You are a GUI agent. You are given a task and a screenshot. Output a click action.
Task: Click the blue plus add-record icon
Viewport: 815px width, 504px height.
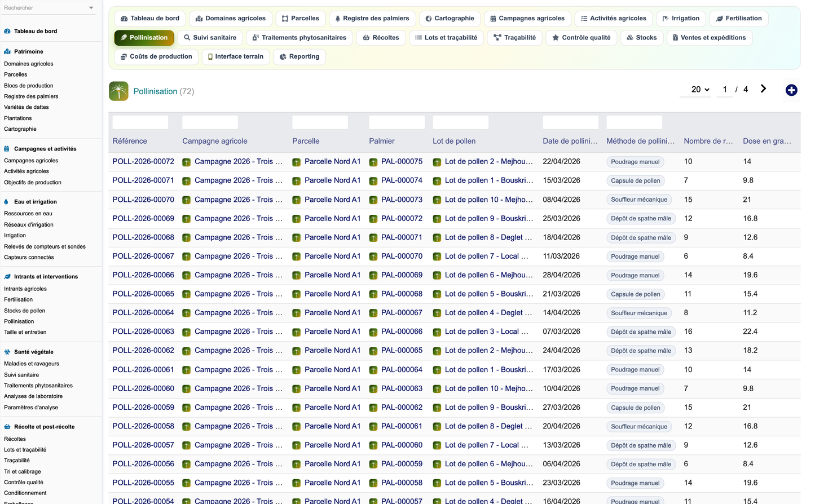click(x=791, y=90)
